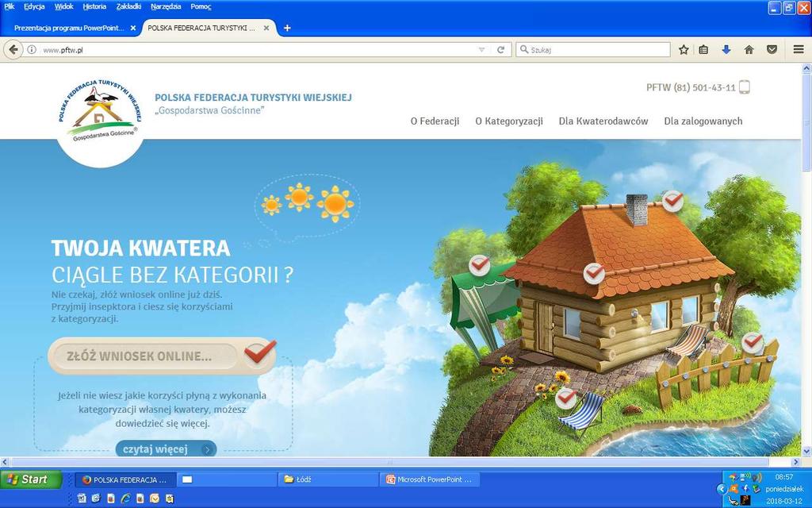Open a new tab with plus icon

[x=287, y=28]
